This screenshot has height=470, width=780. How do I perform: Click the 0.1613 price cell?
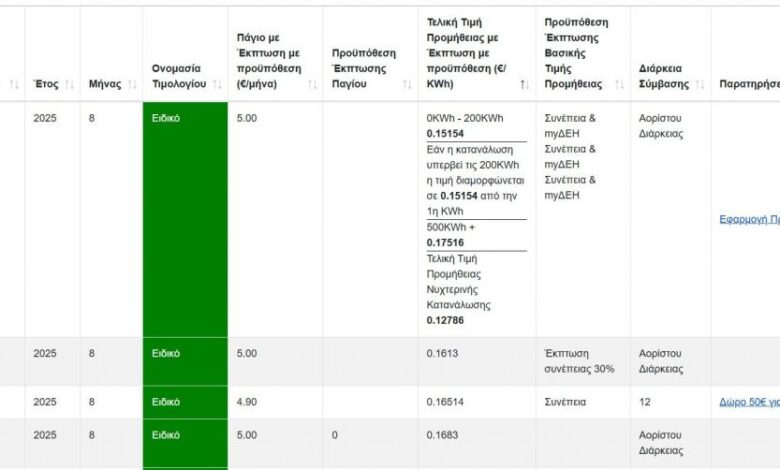440,354
